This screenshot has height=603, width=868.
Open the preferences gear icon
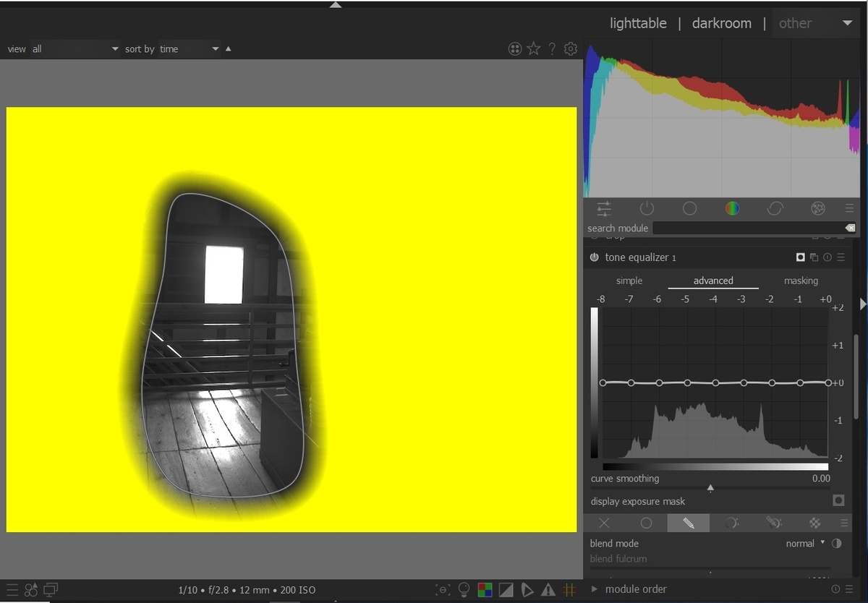(571, 48)
